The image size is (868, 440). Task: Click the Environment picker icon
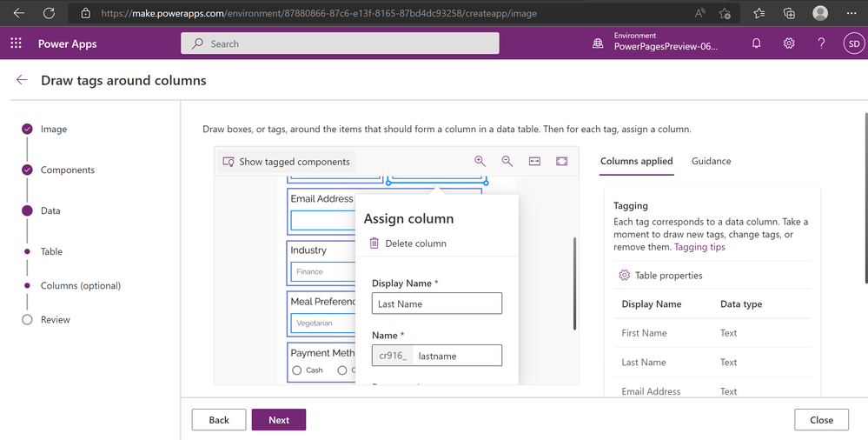(598, 43)
